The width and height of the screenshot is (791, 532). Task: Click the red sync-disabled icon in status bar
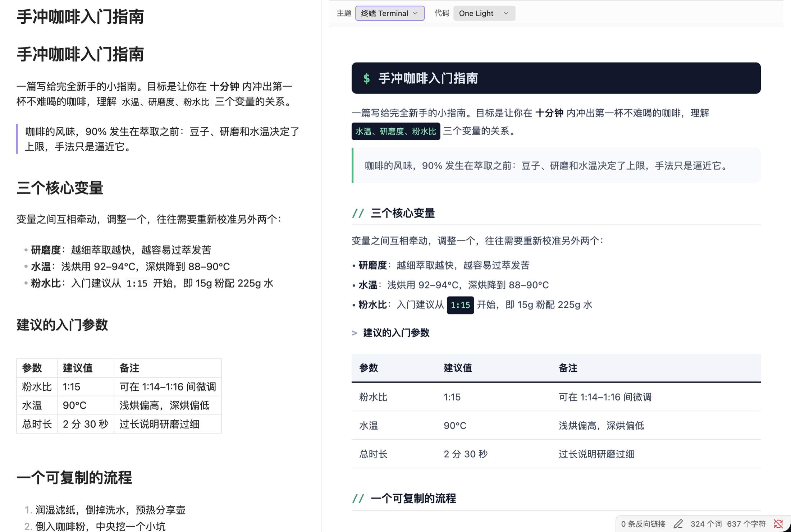point(778,524)
